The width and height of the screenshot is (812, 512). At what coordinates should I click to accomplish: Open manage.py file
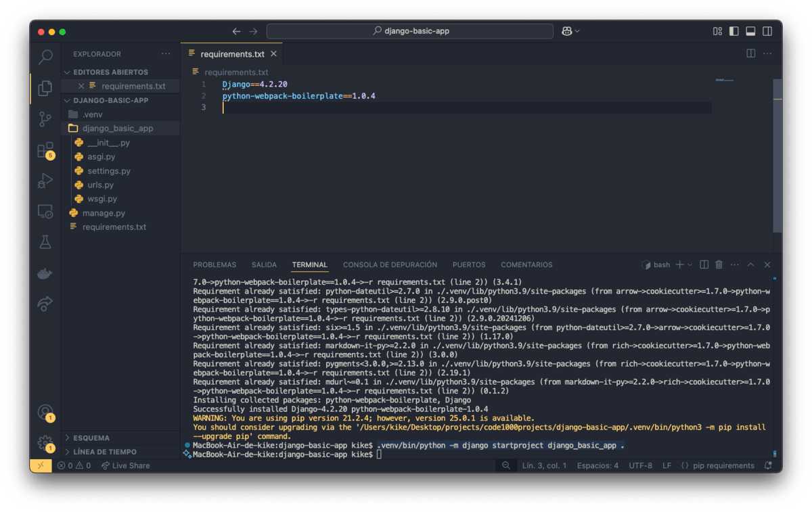pyautogui.click(x=120, y=213)
